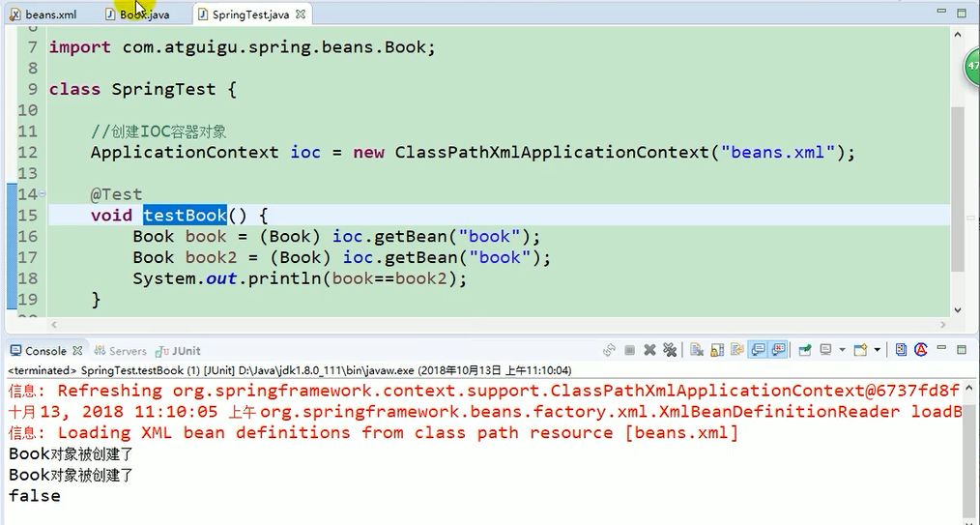This screenshot has width=980, height=525.
Task: Click the editor horizontal scroll left arrow
Action: coord(54,324)
